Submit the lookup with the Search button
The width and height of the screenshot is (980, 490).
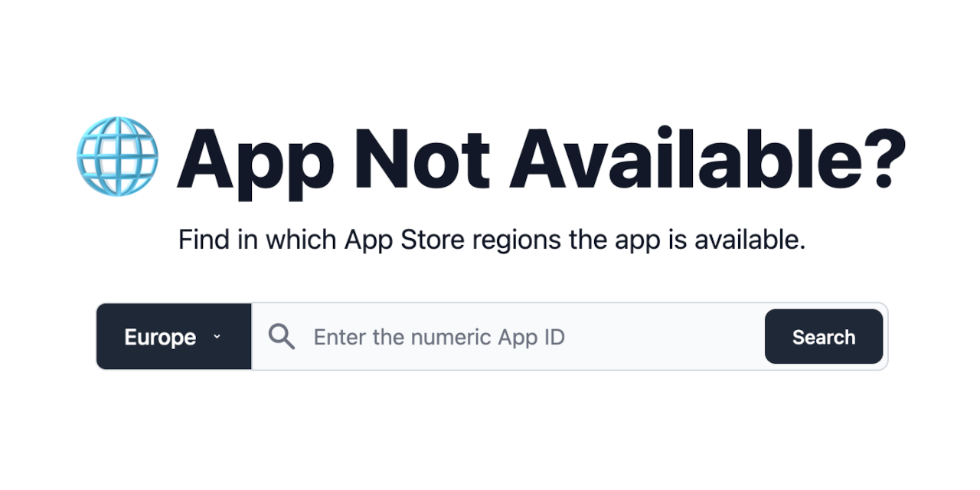coord(824,336)
